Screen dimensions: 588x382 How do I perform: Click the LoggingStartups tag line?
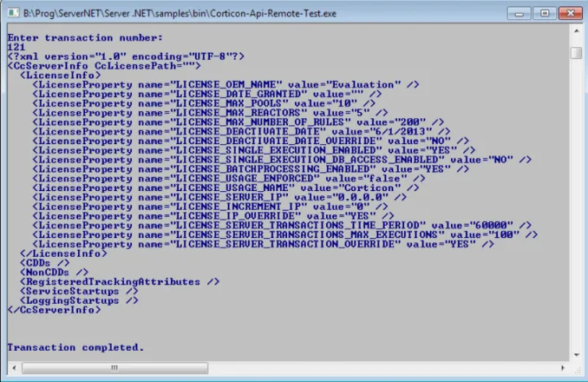[x=79, y=300]
